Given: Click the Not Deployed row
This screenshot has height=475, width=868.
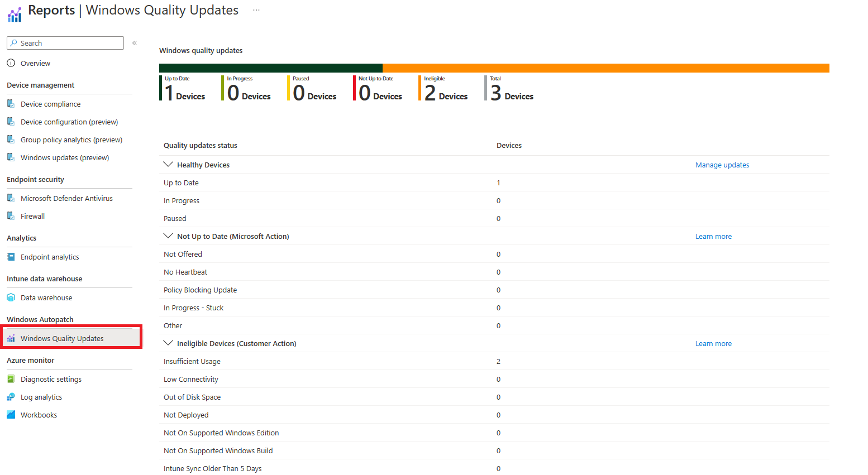Looking at the screenshot, I should [x=494, y=415].
